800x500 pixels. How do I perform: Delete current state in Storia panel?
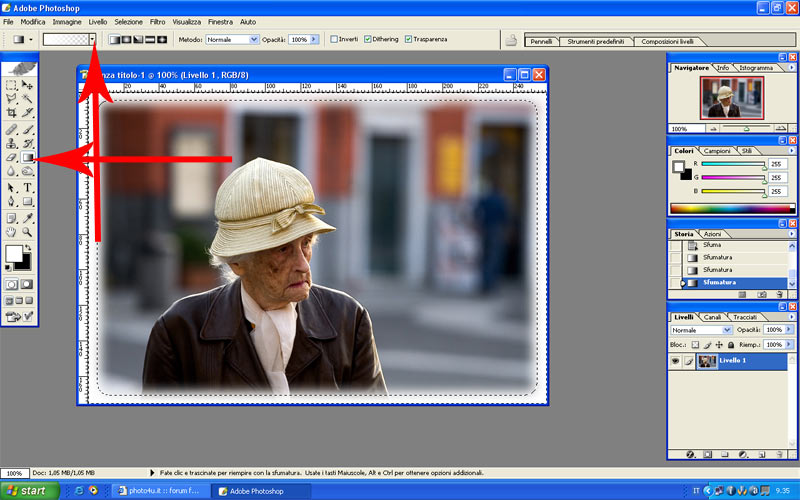point(780,294)
